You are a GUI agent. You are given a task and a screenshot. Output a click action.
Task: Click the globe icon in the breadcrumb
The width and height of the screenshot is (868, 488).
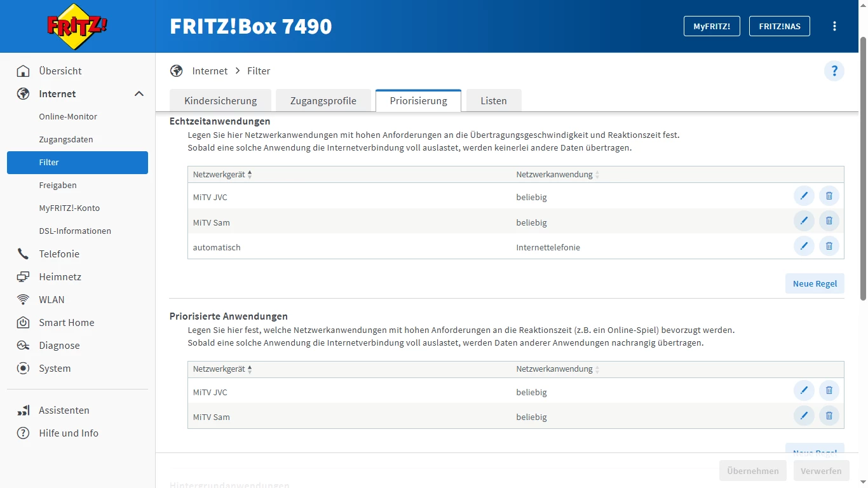(x=177, y=71)
